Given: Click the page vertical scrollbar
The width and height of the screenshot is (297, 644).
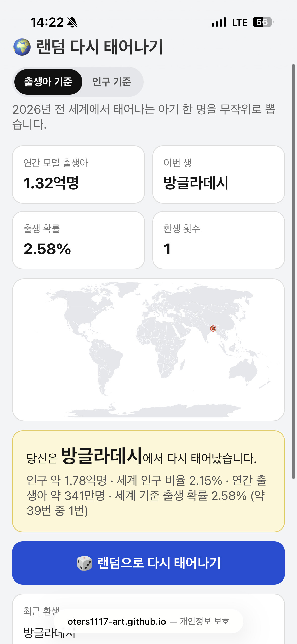Looking at the screenshot, I should [293, 272].
